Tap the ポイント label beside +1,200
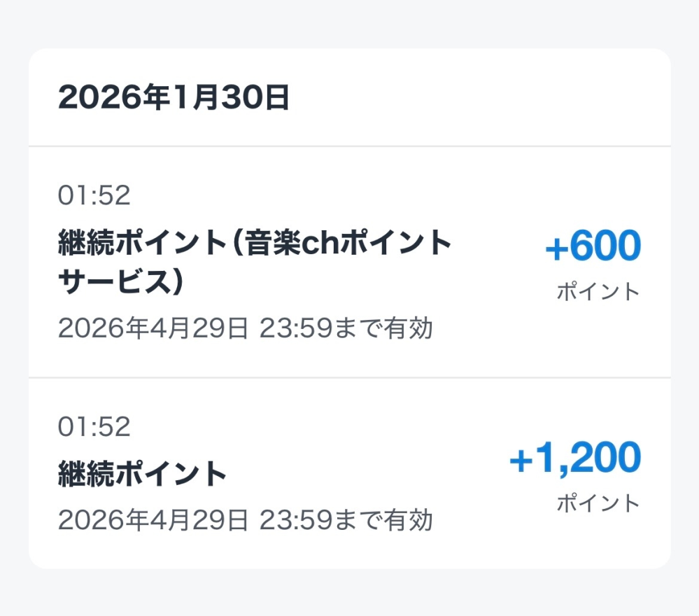699x616 pixels. click(597, 503)
